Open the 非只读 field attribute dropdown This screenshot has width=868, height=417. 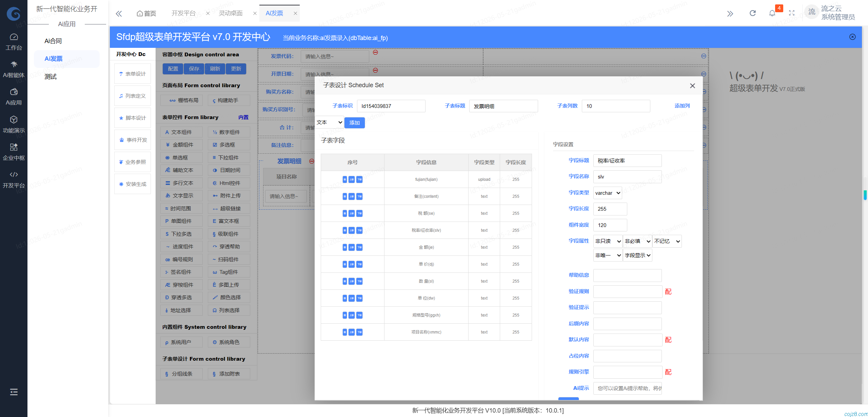tap(608, 241)
